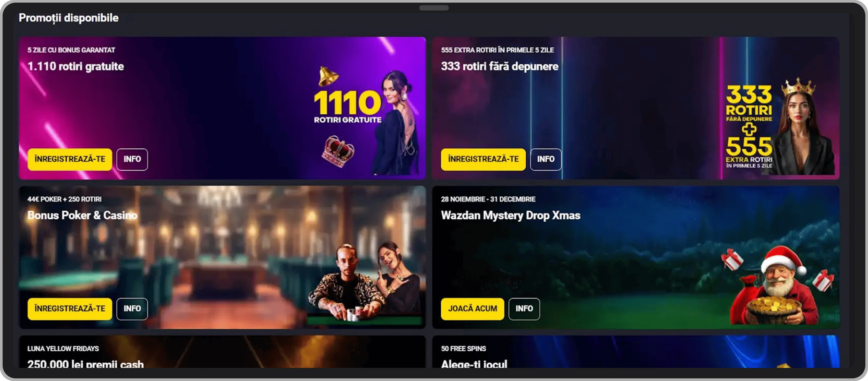Click ÎNREGISTREAZĂ-TE on 333 rotiri fără depunere card
The width and height of the screenshot is (868, 381).
(483, 159)
